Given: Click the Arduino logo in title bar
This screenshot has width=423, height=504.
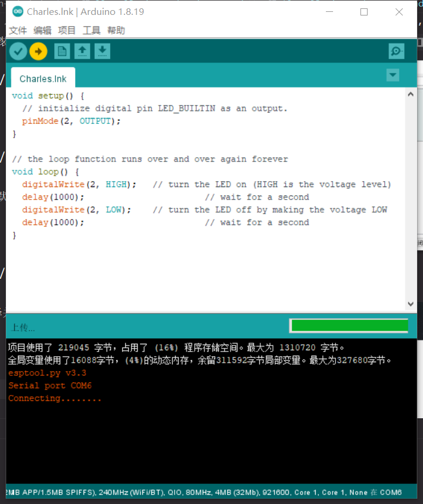Looking at the screenshot, I should click(x=18, y=12).
